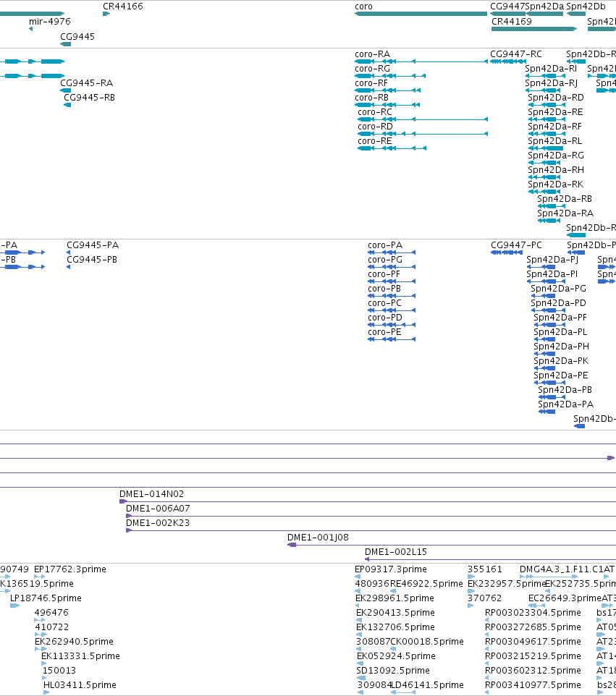The height and width of the screenshot is (696, 616).
Task: Open the DME1-002K23 BAC label
Action: 158,522
